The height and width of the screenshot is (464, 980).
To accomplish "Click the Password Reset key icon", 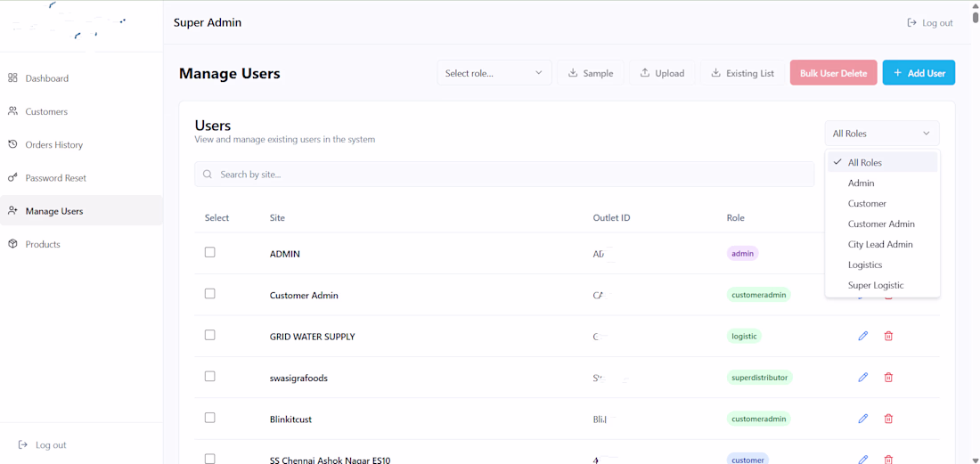I will coord(12,177).
